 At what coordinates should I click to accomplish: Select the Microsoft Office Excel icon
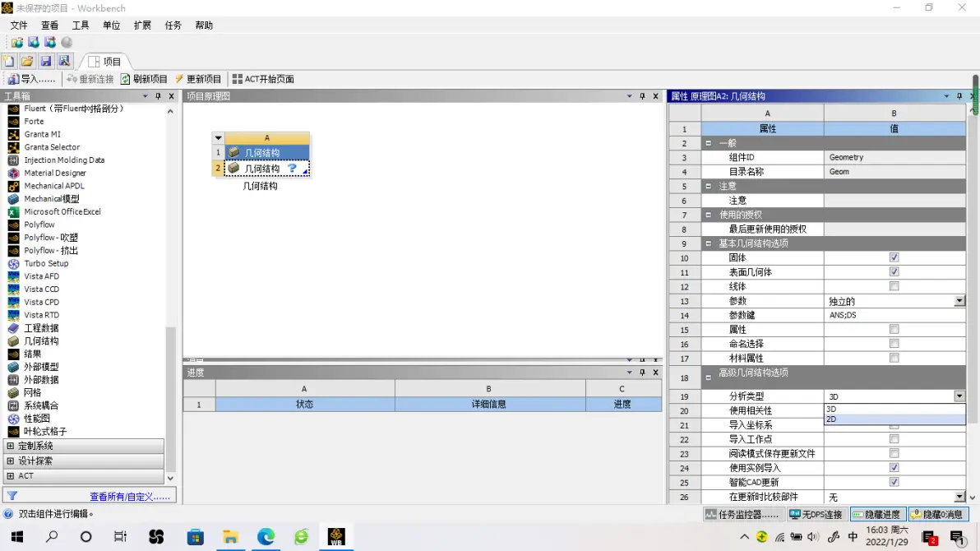pos(13,212)
